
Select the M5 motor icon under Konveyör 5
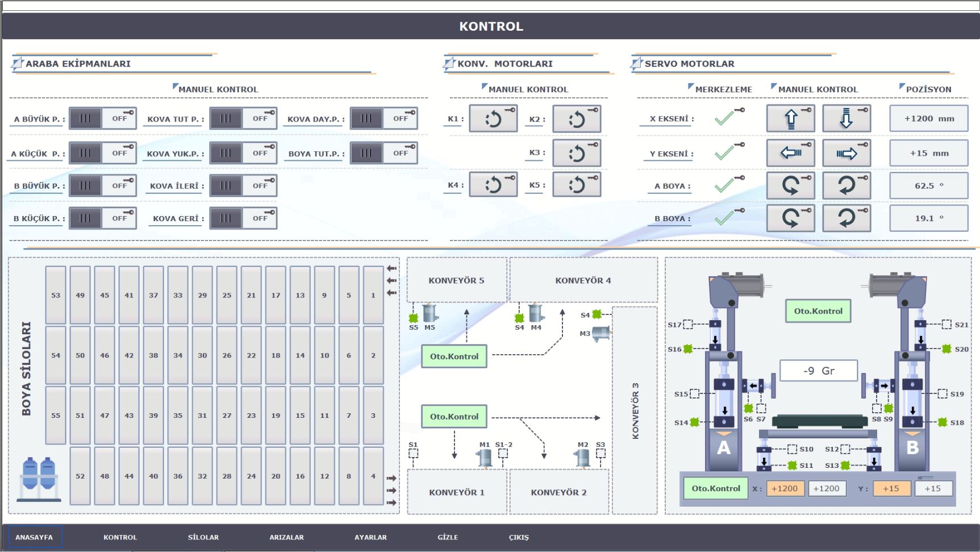click(x=430, y=313)
